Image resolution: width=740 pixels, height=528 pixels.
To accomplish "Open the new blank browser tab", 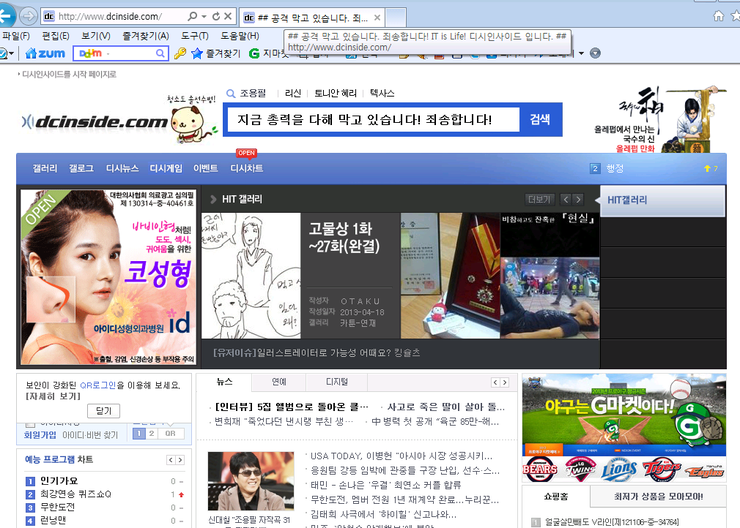I will point(396,18).
